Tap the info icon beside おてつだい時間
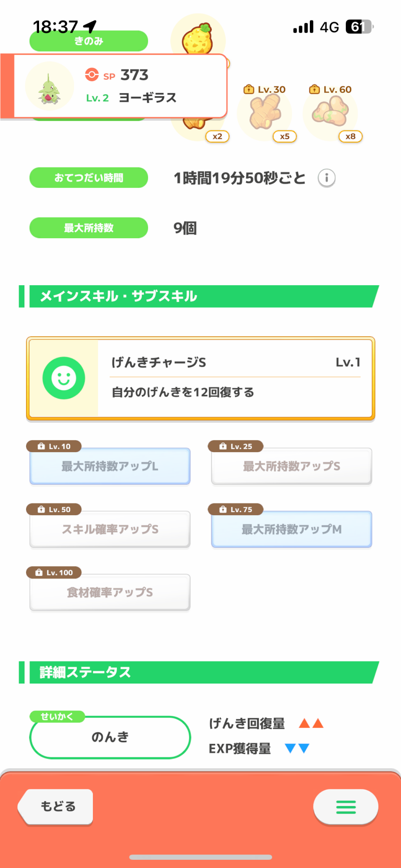Image resolution: width=401 pixels, height=868 pixels. 326,178
